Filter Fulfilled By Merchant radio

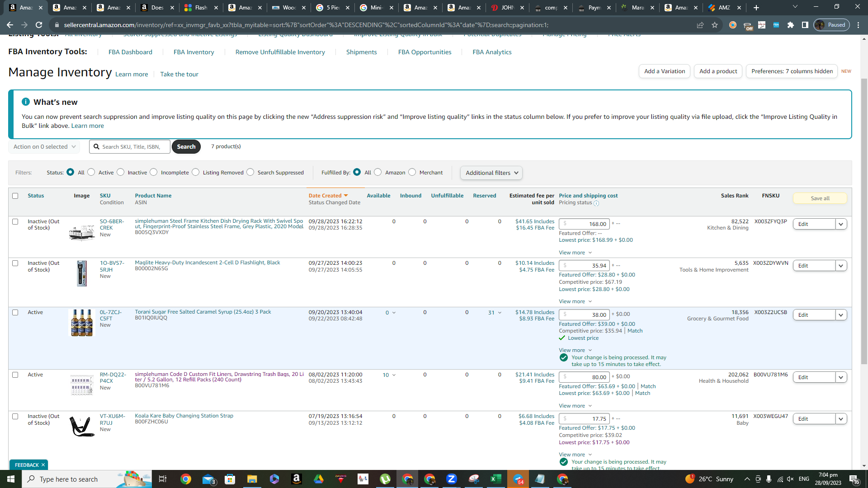[x=412, y=172]
